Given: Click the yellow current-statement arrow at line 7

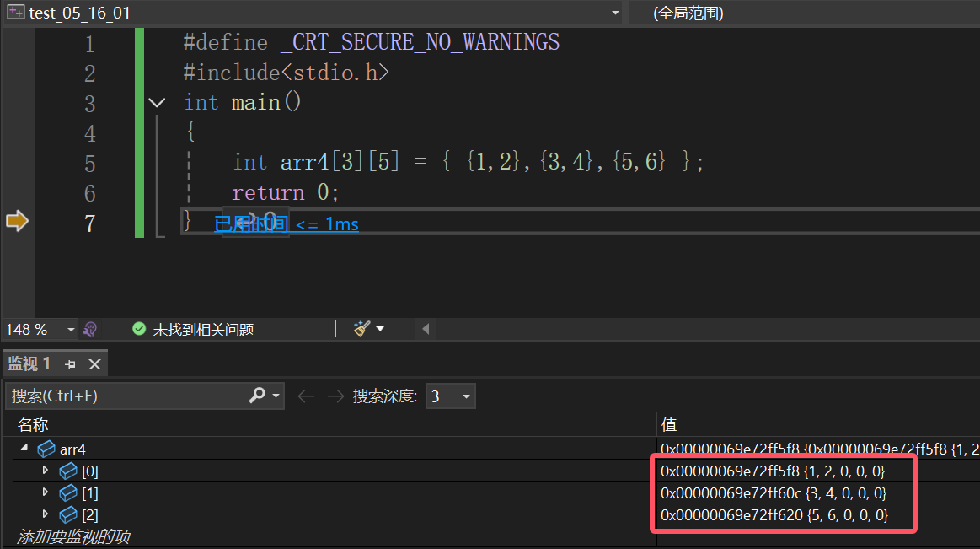Looking at the screenshot, I should (x=17, y=221).
